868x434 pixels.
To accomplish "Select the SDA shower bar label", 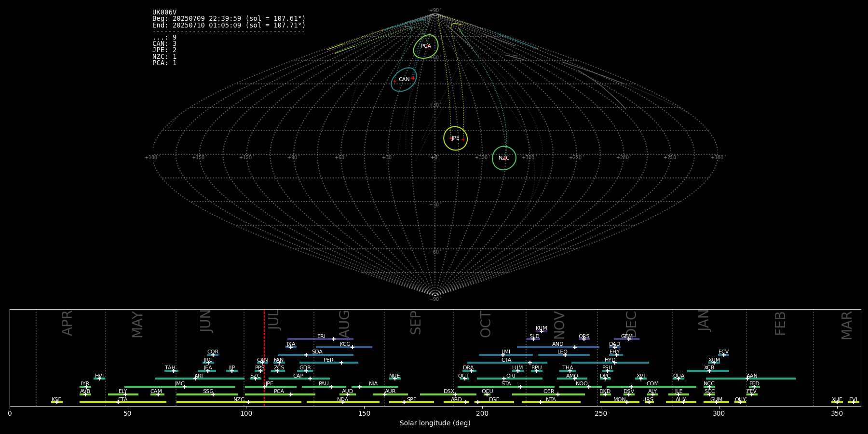I will tap(317, 352).
